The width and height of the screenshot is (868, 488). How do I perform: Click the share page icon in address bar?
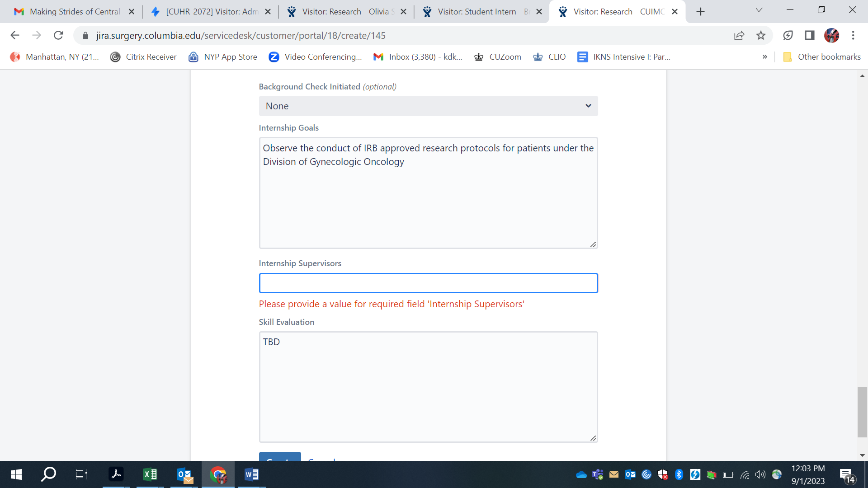click(739, 35)
